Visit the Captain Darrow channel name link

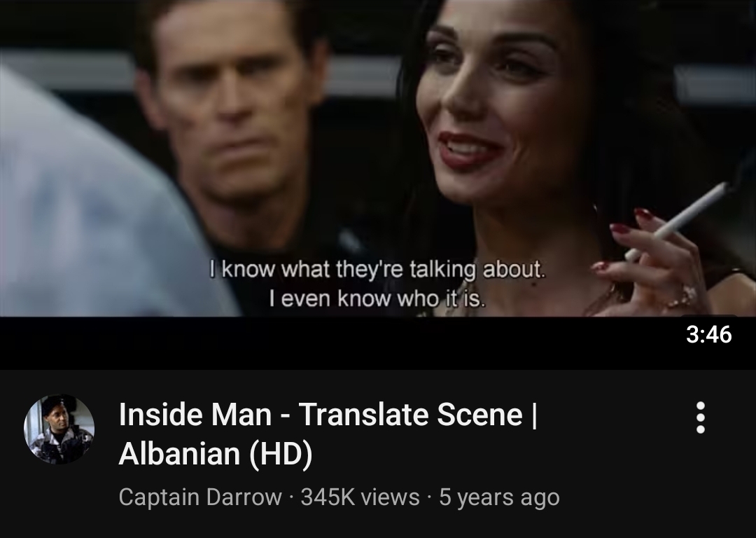click(x=200, y=497)
